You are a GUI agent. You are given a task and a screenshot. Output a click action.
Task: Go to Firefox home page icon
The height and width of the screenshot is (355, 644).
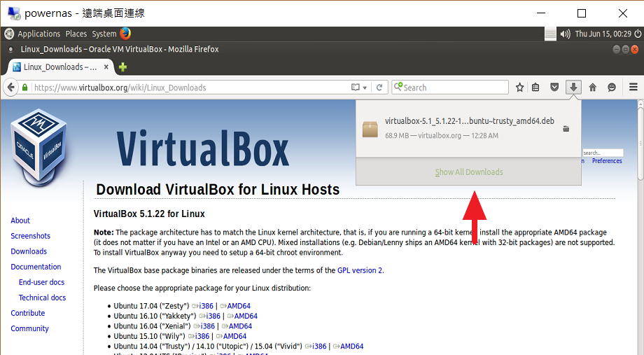(593, 87)
